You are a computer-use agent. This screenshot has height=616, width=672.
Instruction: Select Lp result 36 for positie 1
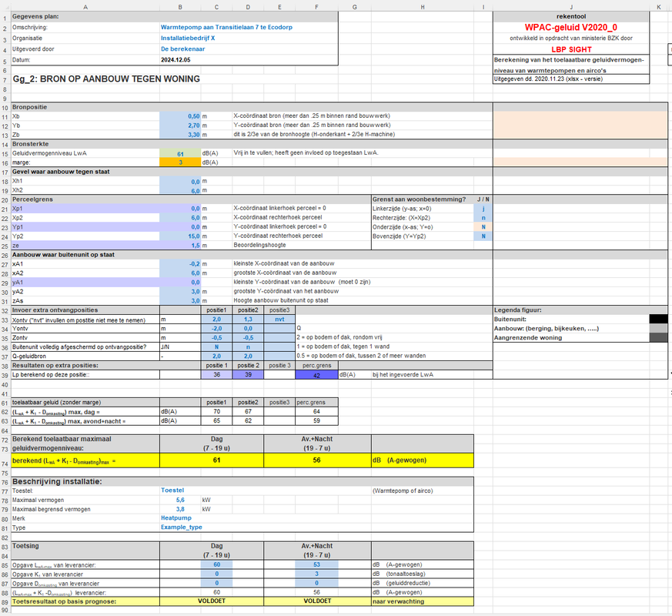pyautogui.click(x=216, y=375)
